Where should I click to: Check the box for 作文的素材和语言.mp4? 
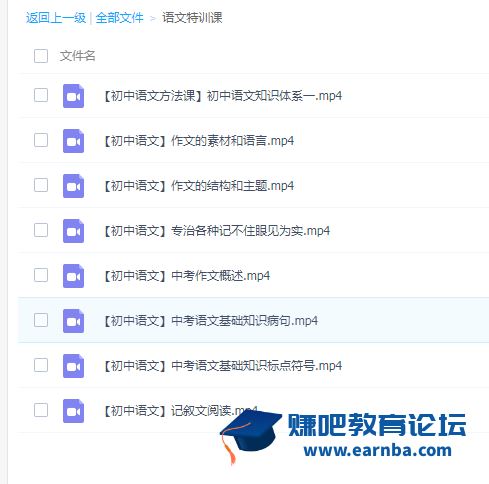click(x=41, y=140)
